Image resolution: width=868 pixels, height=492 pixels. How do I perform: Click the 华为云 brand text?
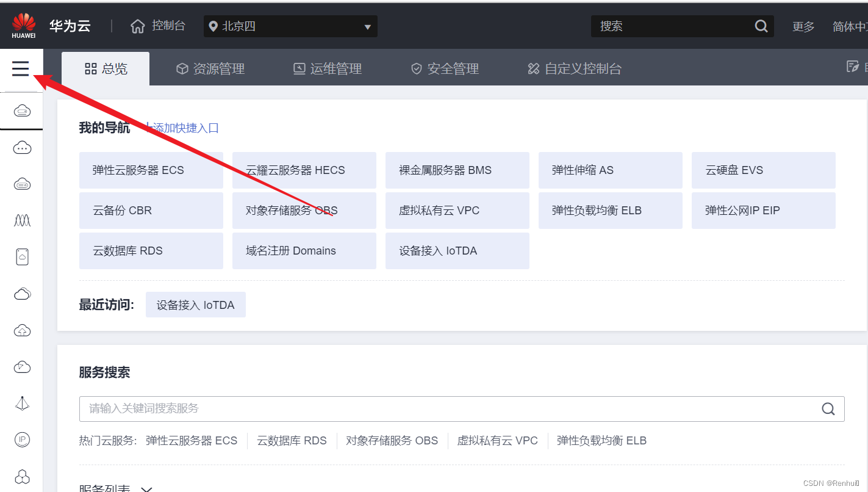point(70,26)
